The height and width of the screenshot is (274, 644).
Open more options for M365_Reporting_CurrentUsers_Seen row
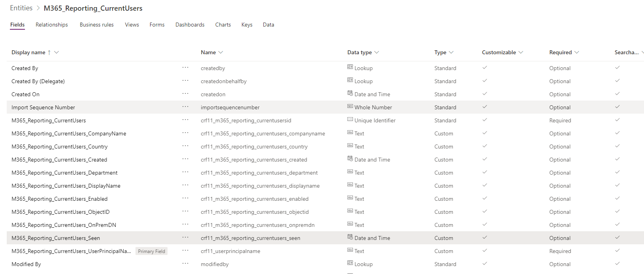pyautogui.click(x=185, y=238)
